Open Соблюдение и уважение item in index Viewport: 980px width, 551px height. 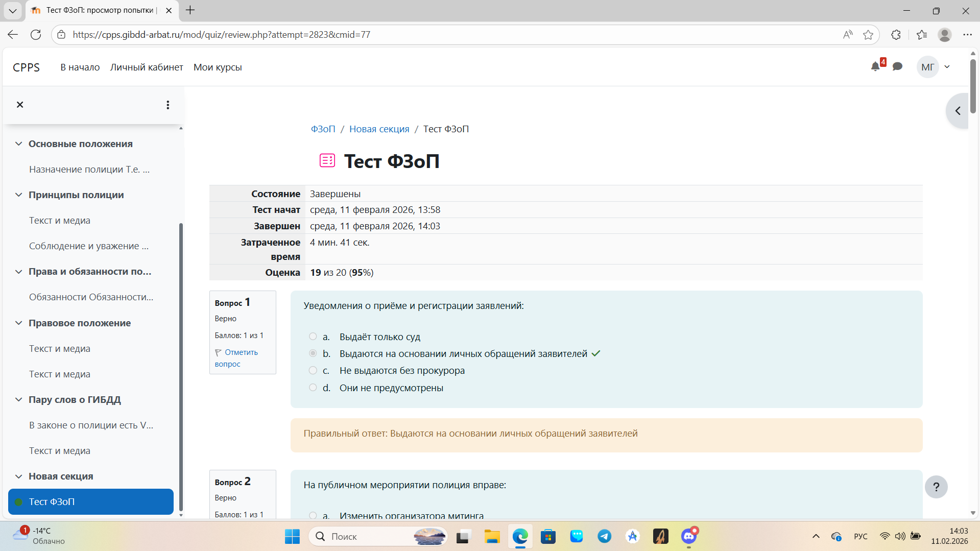coord(89,246)
